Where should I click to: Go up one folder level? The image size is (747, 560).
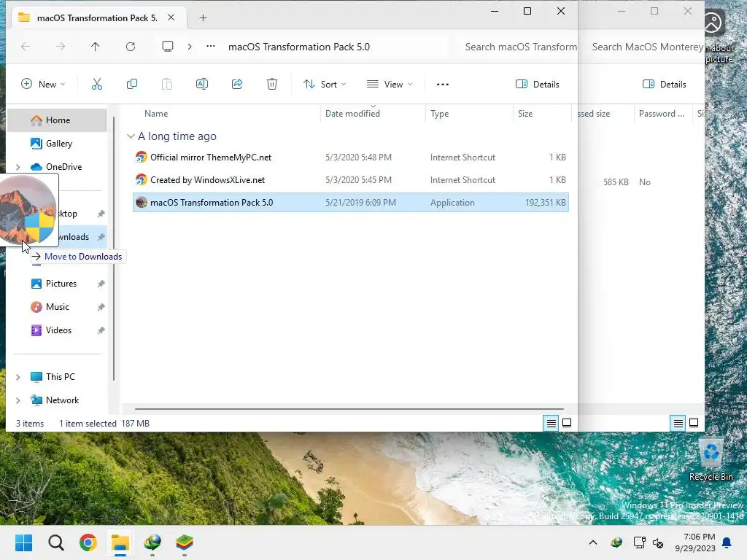(96, 46)
